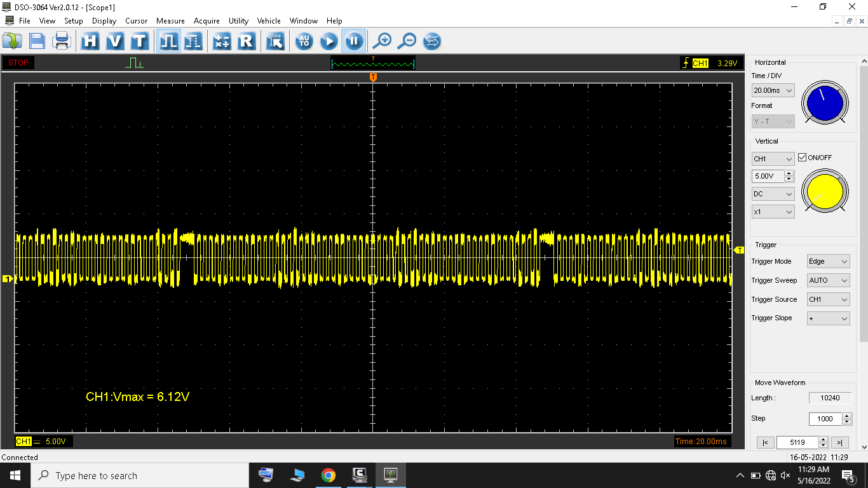Open the Trigger Mode Edge dropdown

click(828, 261)
